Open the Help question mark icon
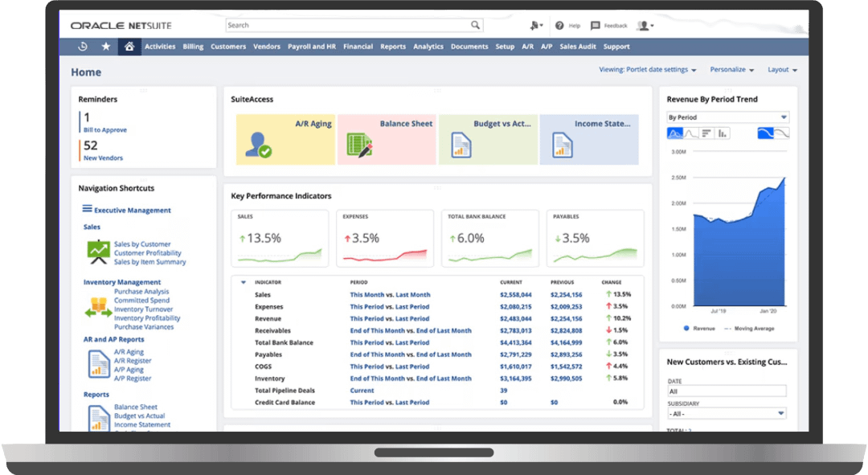The width and height of the screenshot is (868, 475). point(559,26)
